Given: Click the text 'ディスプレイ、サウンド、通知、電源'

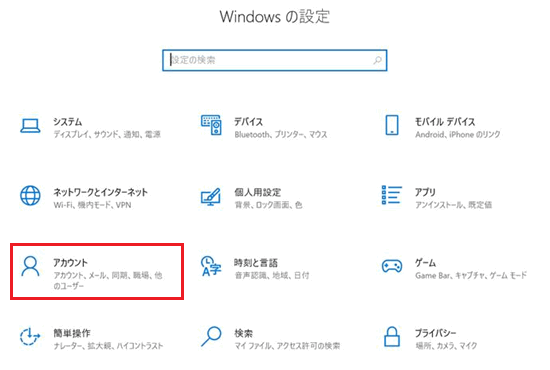Looking at the screenshot, I should click(107, 134).
